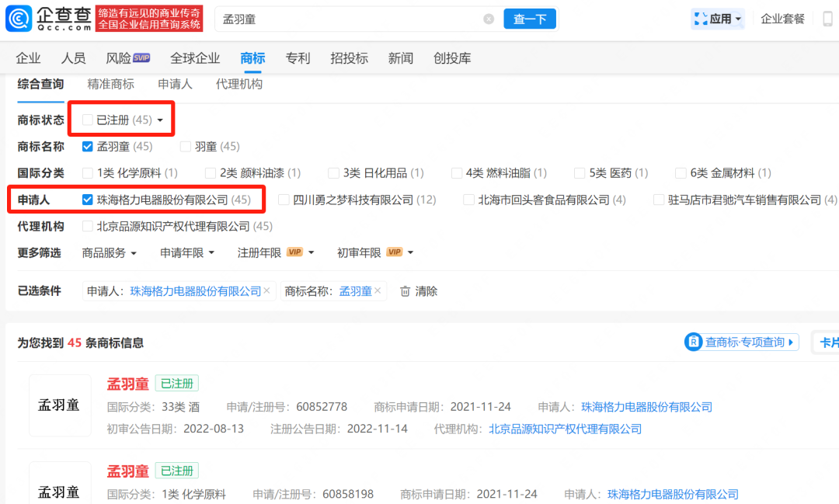The height and width of the screenshot is (504, 839).
Task: Open the 查商标·专项查询 badge
Action: 742,342
